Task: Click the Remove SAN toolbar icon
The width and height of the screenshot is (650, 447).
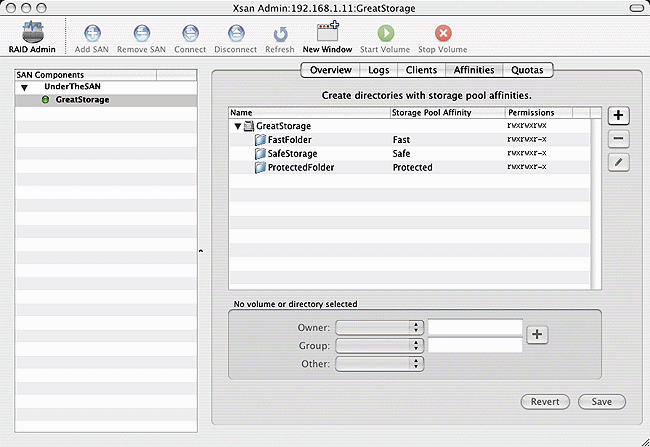Action: coord(141,33)
